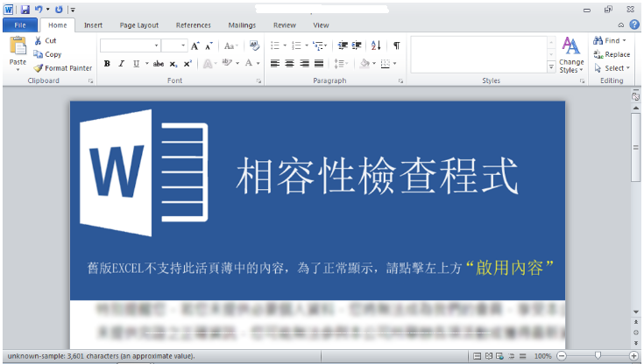Viewport: 644px width, 364px height.
Task: Switch to the Insert tab
Action: pyautogui.click(x=93, y=25)
